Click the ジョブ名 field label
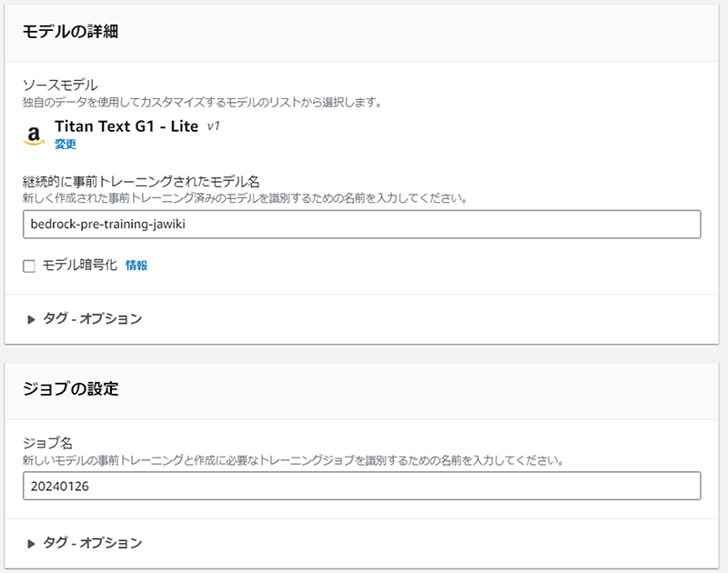Viewport: 728px width, 573px height. [x=45, y=444]
